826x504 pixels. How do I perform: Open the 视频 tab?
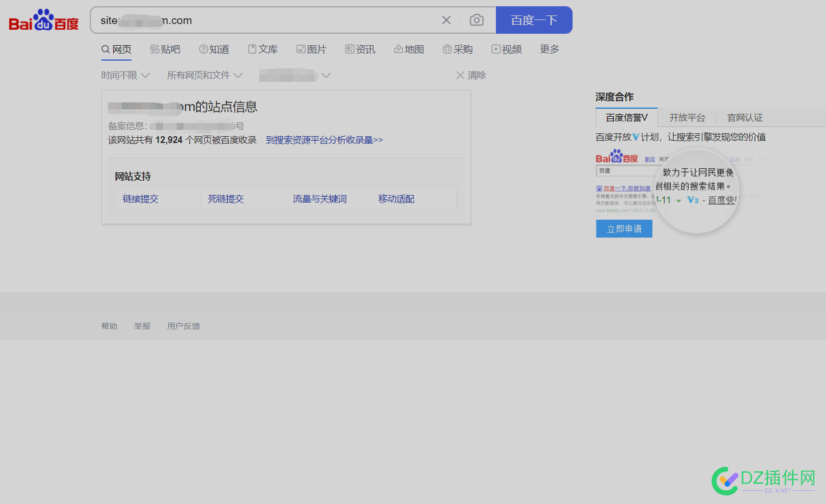[507, 49]
